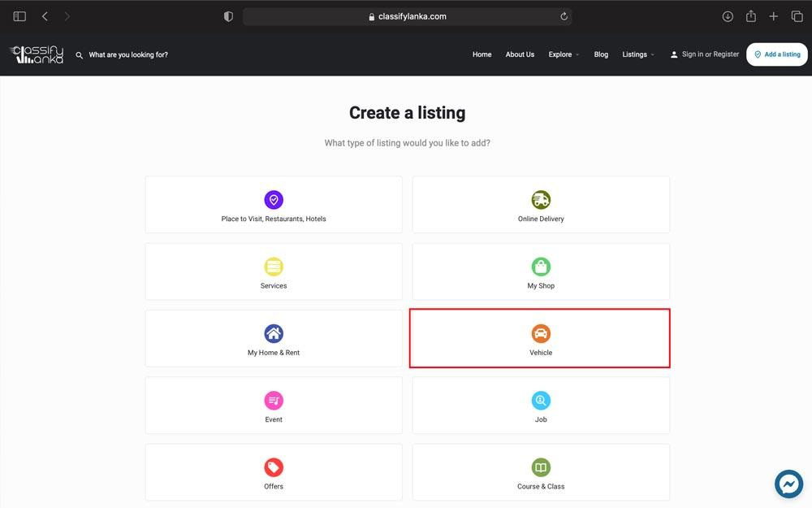Viewport: 812px width, 508px height.
Task: Click the My Home & Rent house icon
Action: [x=274, y=333]
